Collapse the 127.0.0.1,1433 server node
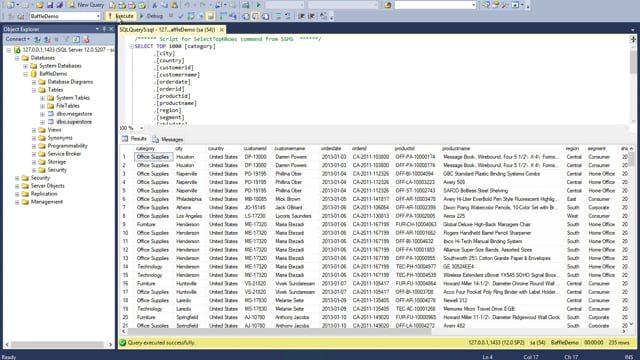 click(9, 50)
